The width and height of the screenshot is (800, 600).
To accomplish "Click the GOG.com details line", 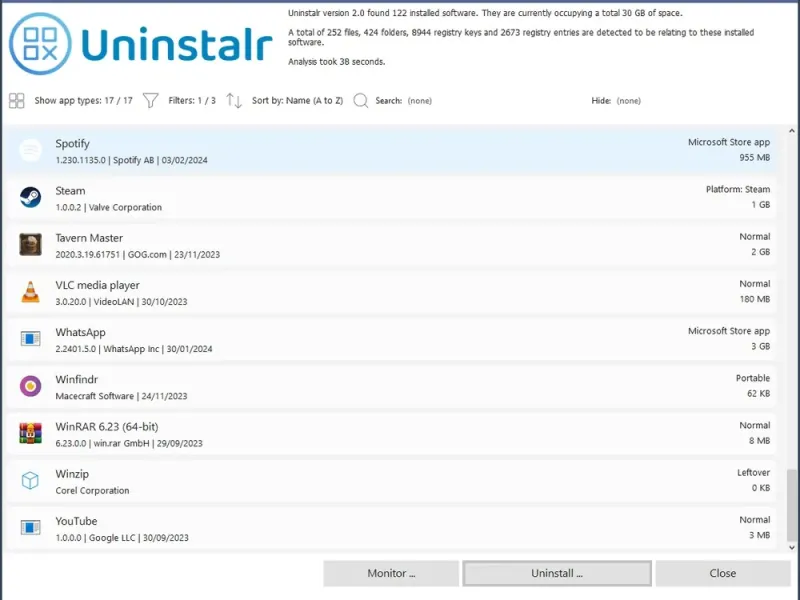I will (x=138, y=255).
